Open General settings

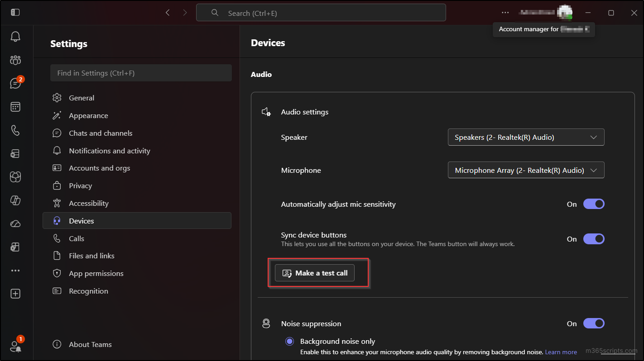pyautogui.click(x=137, y=98)
